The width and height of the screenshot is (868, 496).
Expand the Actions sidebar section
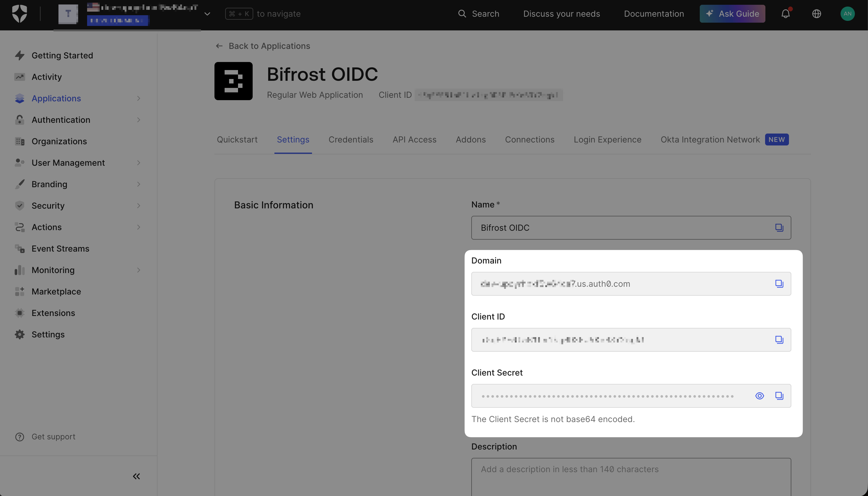138,227
